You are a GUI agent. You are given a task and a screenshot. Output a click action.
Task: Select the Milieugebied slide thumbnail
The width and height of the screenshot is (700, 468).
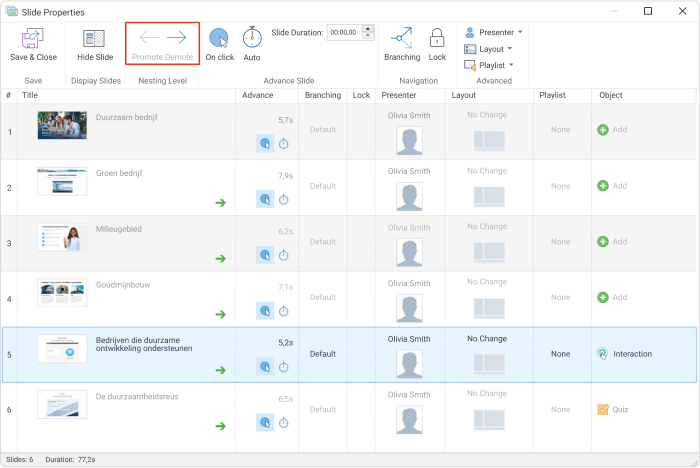(62, 237)
